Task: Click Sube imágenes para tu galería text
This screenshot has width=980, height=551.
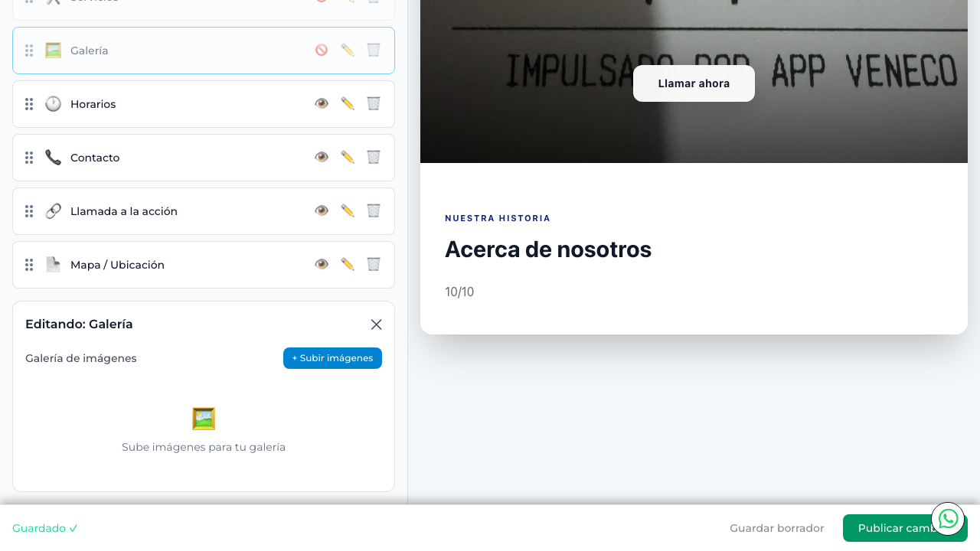Action: [x=204, y=447]
